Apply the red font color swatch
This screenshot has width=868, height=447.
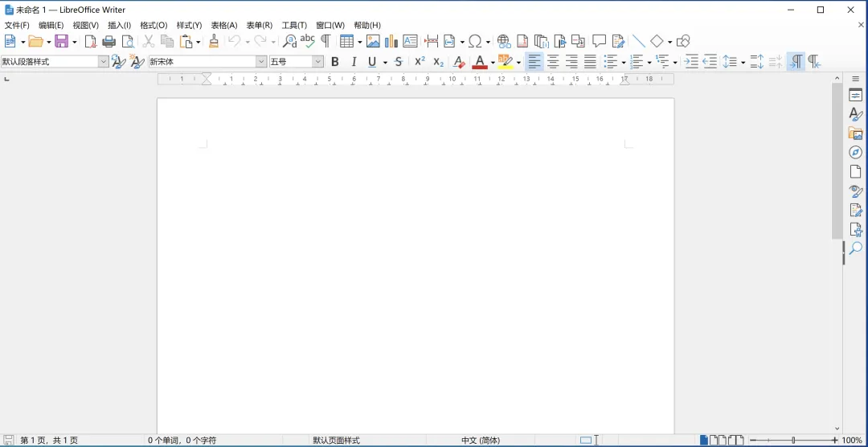coord(479,61)
